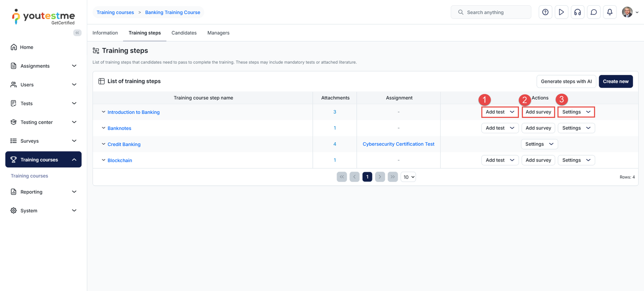Open Settings dropdown for Credit Banking
This screenshot has height=291, width=644.
(x=539, y=144)
